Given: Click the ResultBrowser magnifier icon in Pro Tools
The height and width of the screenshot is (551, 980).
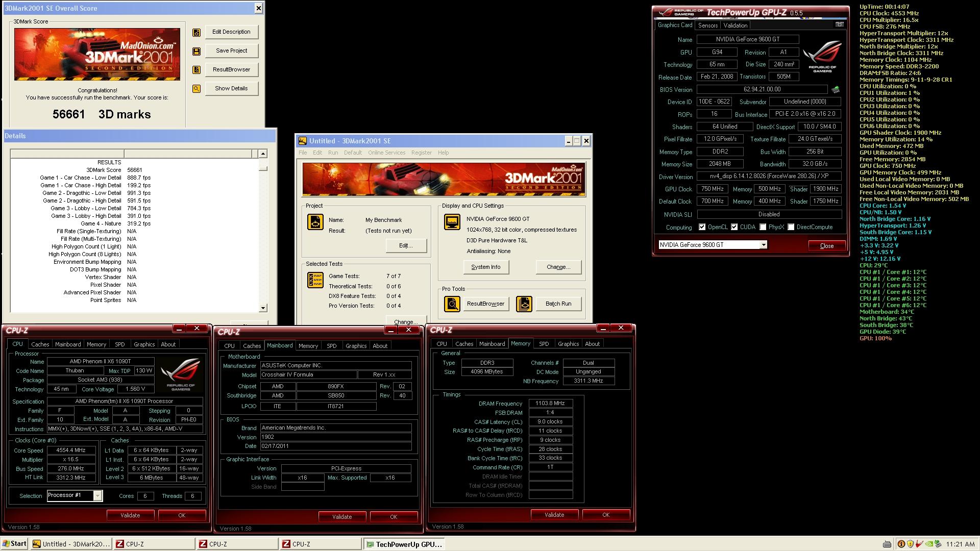Looking at the screenshot, I should click(x=452, y=304).
